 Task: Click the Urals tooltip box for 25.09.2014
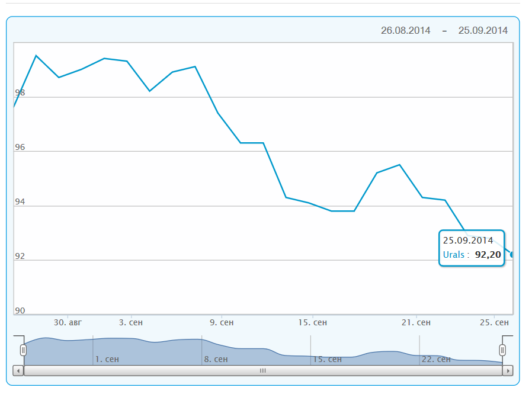(x=472, y=248)
